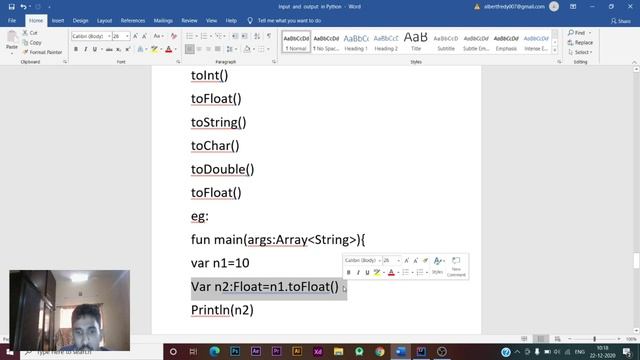The width and height of the screenshot is (640, 360).
Task: Switch to the Design tab
Action: (80, 20)
